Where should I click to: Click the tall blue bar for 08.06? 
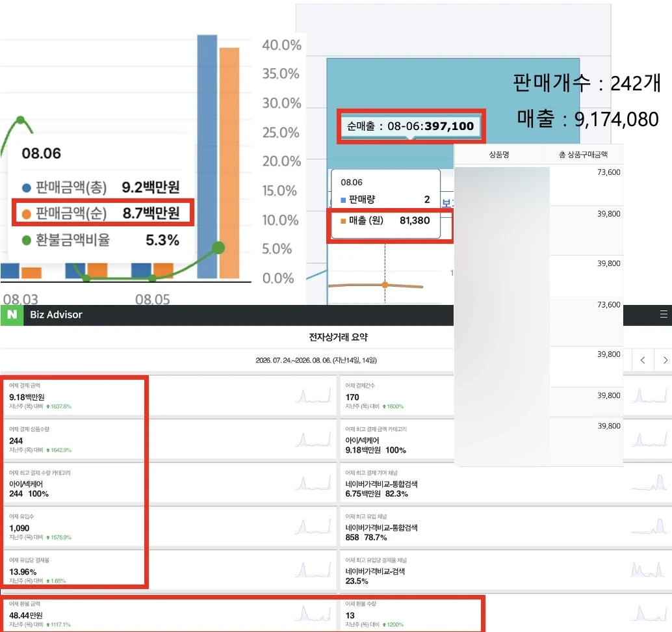(x=207, y=157)
